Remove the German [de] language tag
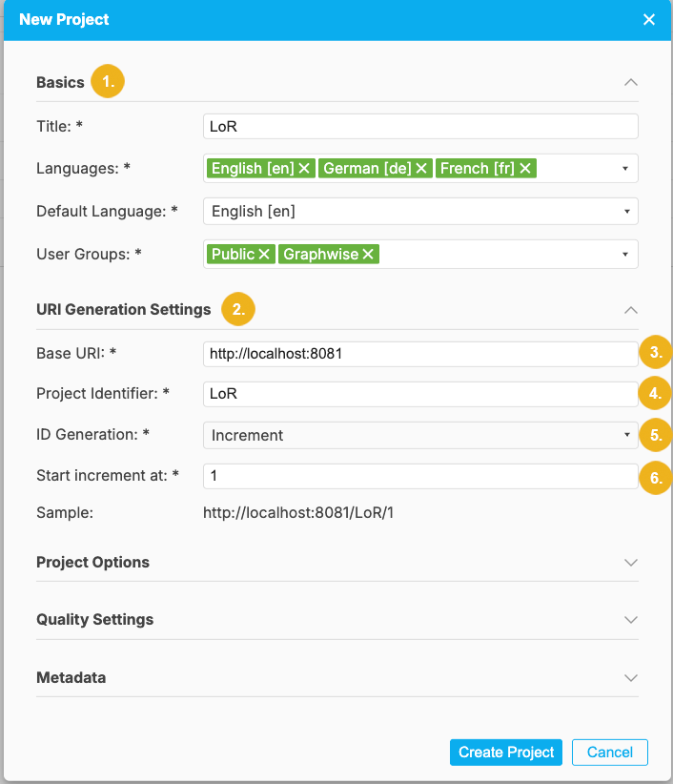 (420, 168)
